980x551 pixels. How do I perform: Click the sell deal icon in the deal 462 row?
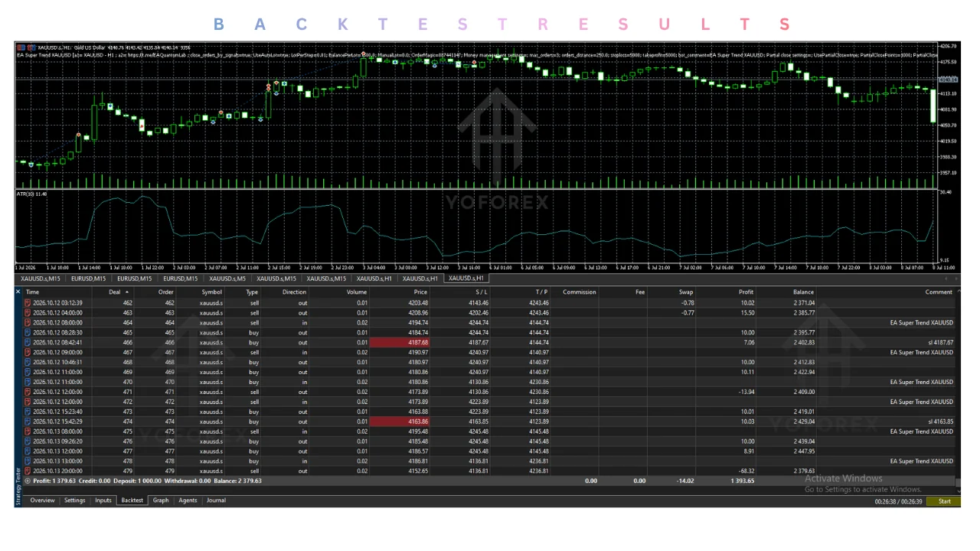[28, 303]
